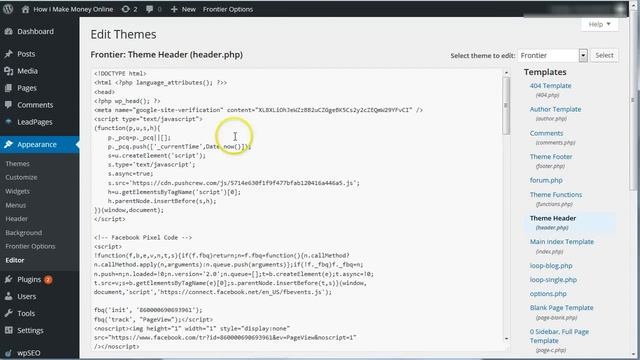The height and width of the screenshot is (360, 640).
Task: Open the comments bubble in admin bar
Action: [149, 9]
